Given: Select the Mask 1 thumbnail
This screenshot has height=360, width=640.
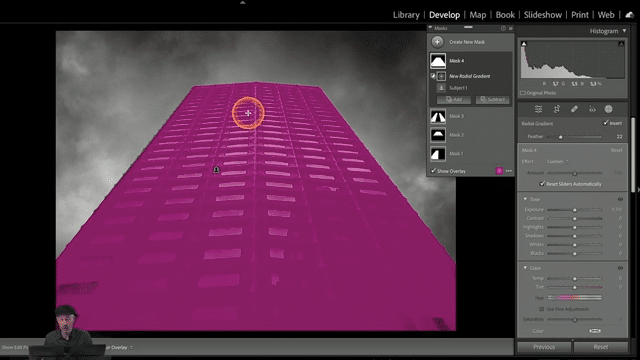Looking at the screenshot, I should pyautogui.click(x=438, y=154).
